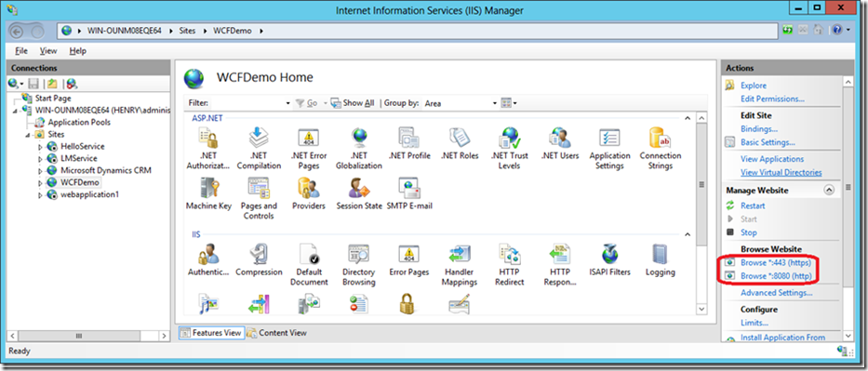868x371 pixels.
Task: Click Limits link under Configure
Action: click(x=754, y=323)
